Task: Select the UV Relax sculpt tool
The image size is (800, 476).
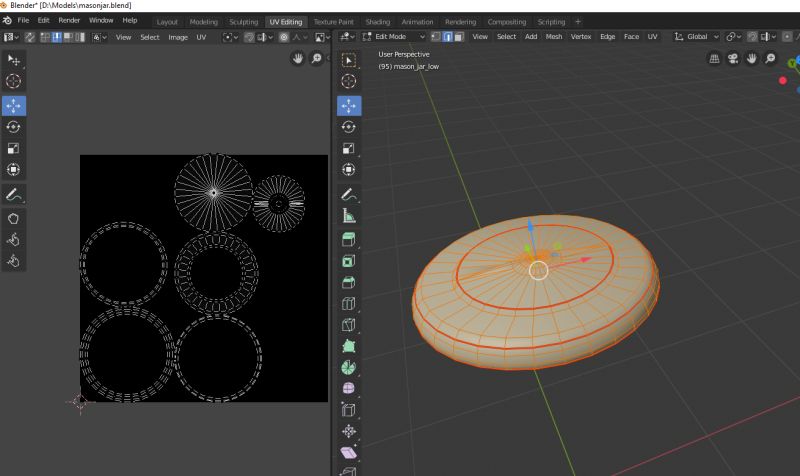Action: coord(13,240)
